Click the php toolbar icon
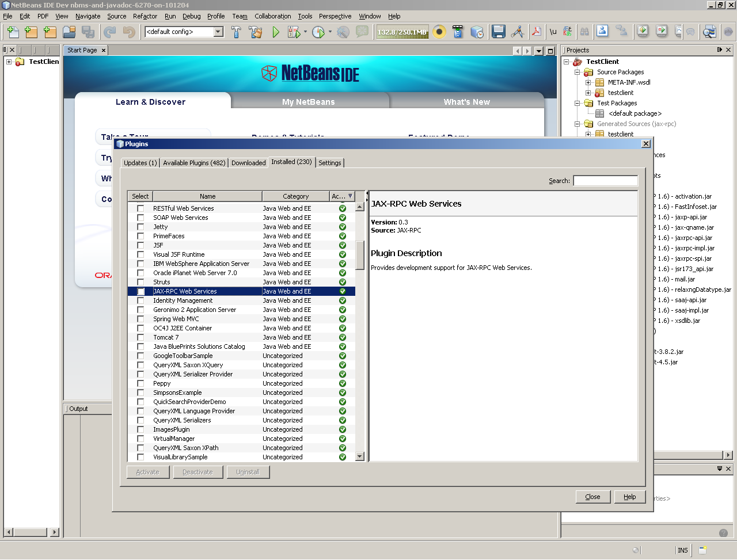Screen dimensions: 737x560 click(728, 32)
